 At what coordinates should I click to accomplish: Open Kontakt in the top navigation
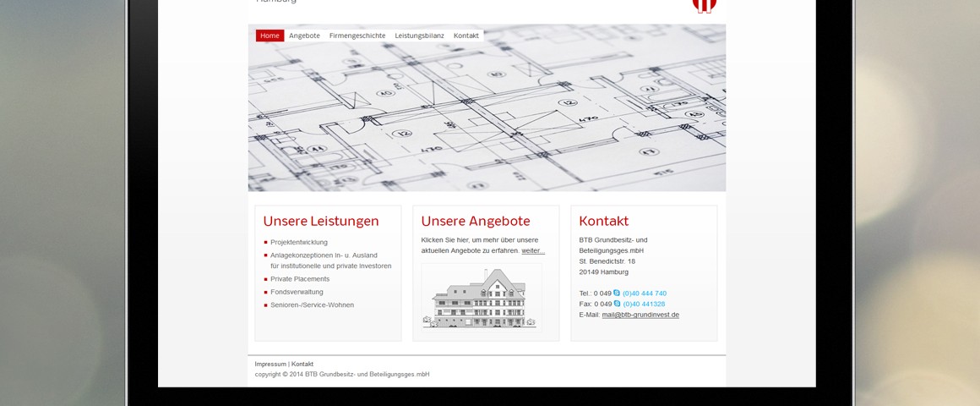click(x=466, y=36)
